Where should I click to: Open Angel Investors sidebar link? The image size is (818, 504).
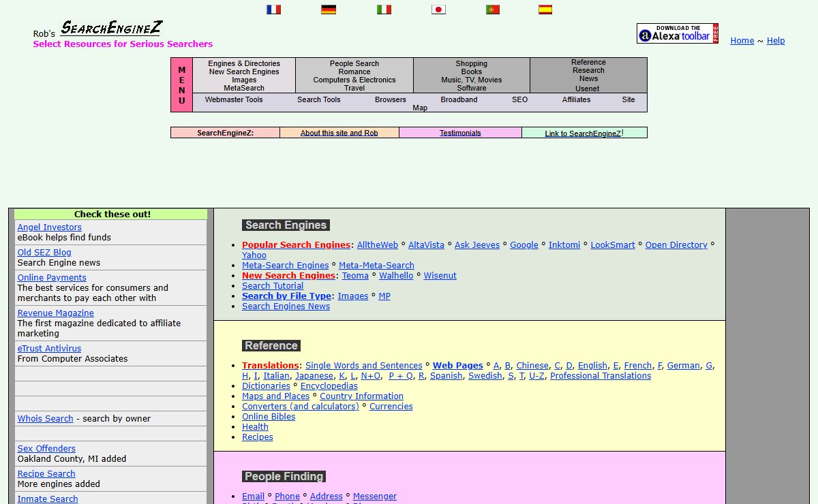coord(49,227)
